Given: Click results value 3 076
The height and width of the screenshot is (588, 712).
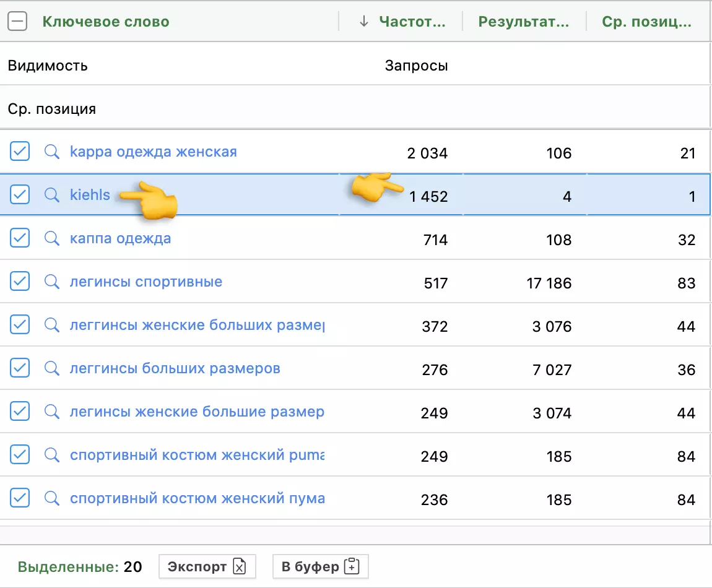Looking at the screenshot, I should pyautogui.click(x=552, y=326).
